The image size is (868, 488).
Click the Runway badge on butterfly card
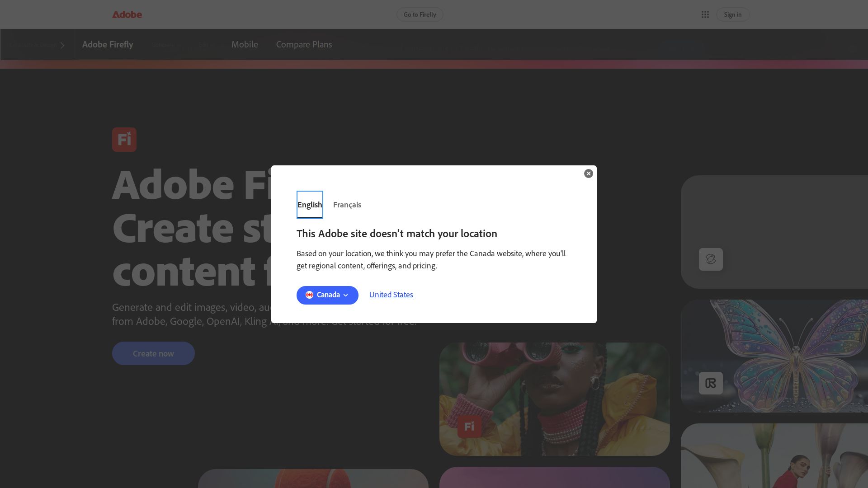[x=711, y=383]
